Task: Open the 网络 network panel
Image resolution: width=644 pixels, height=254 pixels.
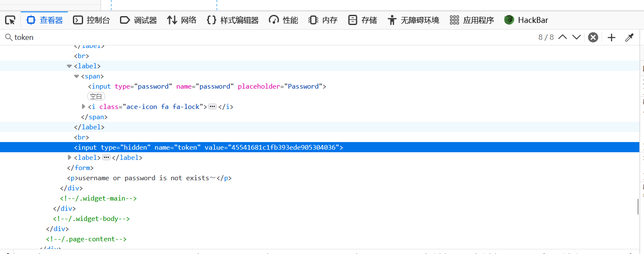Action: [182, 20]
